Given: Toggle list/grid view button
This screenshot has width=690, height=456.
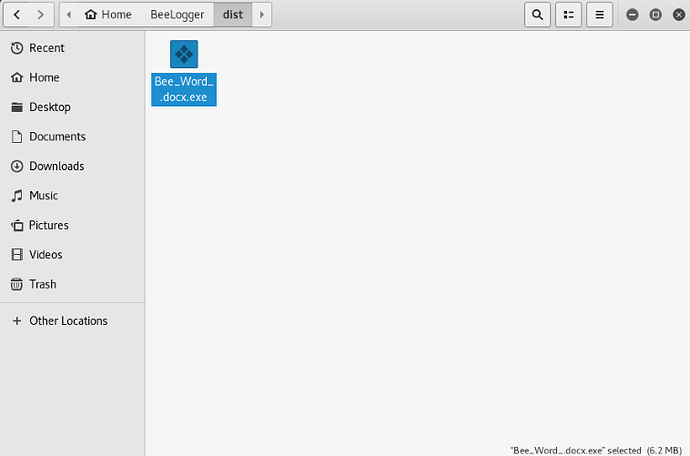Looking at the screenshot, I should [568, 15].
